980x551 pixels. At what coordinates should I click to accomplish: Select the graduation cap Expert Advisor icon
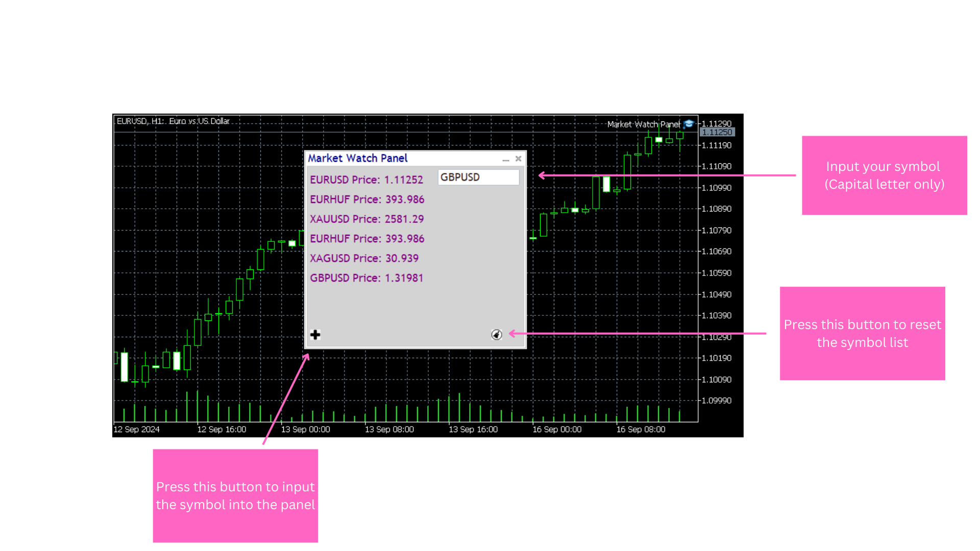coord(689,124)
